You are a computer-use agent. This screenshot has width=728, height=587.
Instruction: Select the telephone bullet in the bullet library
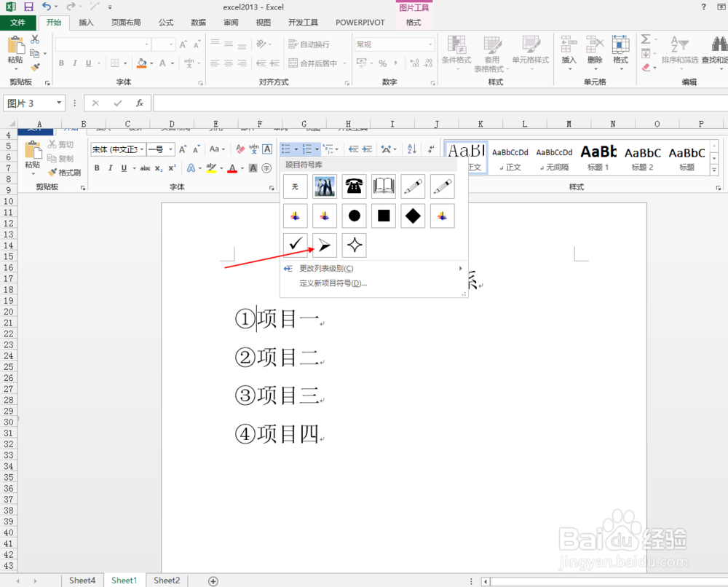click(354, 187)
